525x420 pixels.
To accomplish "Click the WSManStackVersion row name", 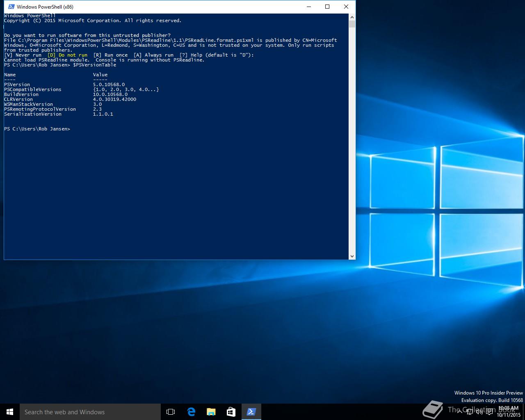I will point(28,104).
